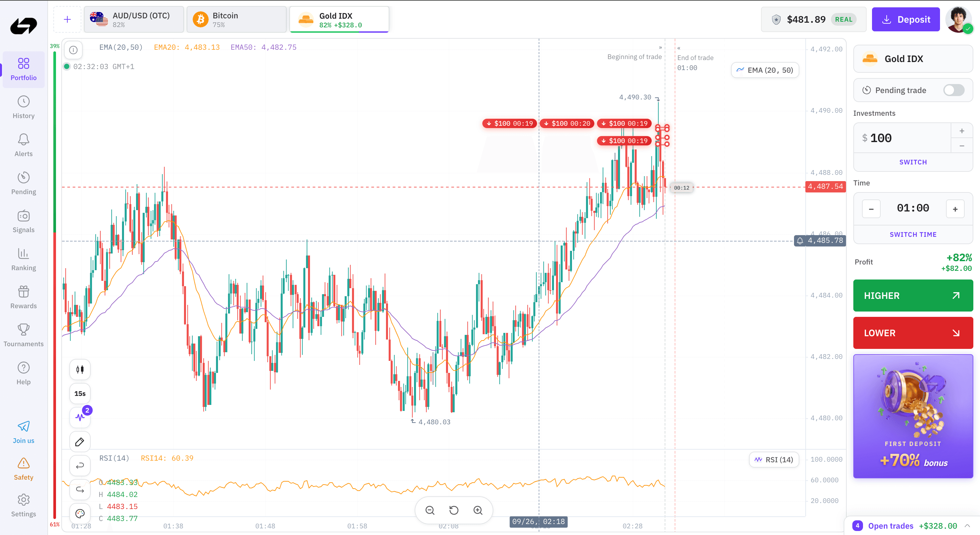Open Settings gear in sidebar
The image size is (980, 535).
click(x=24, y=506)
